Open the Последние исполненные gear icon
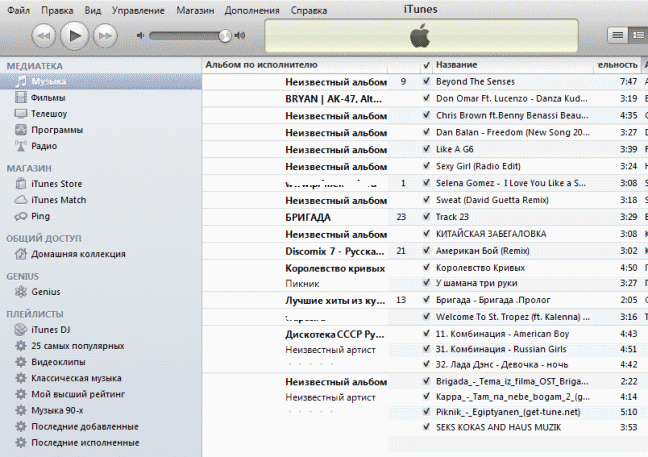 point(21,443)
